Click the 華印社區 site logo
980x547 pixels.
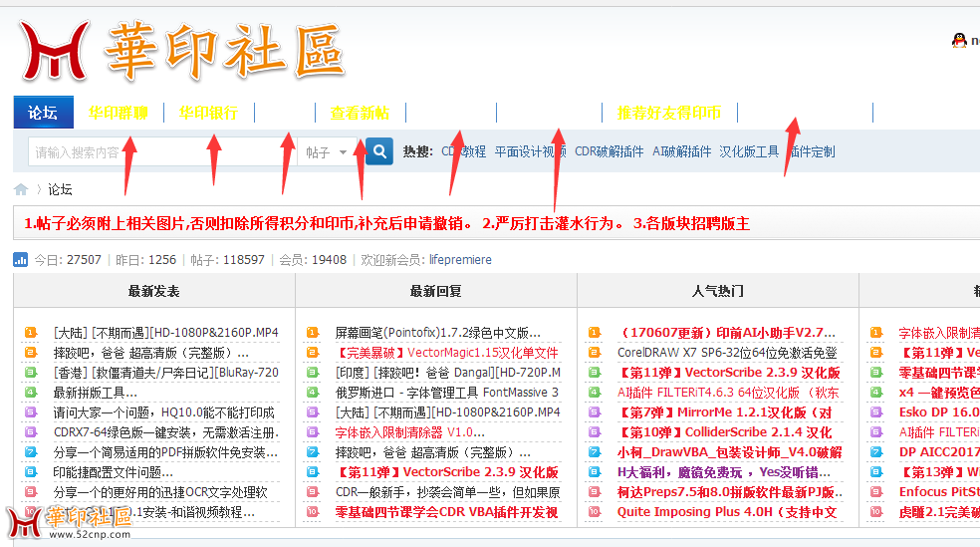[181, 51]
